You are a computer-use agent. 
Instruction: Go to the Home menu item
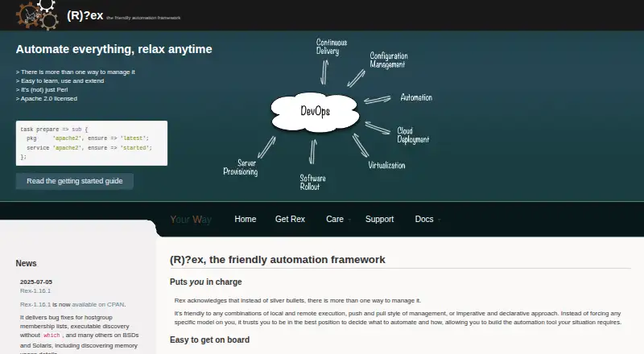(x=246, y=220)
